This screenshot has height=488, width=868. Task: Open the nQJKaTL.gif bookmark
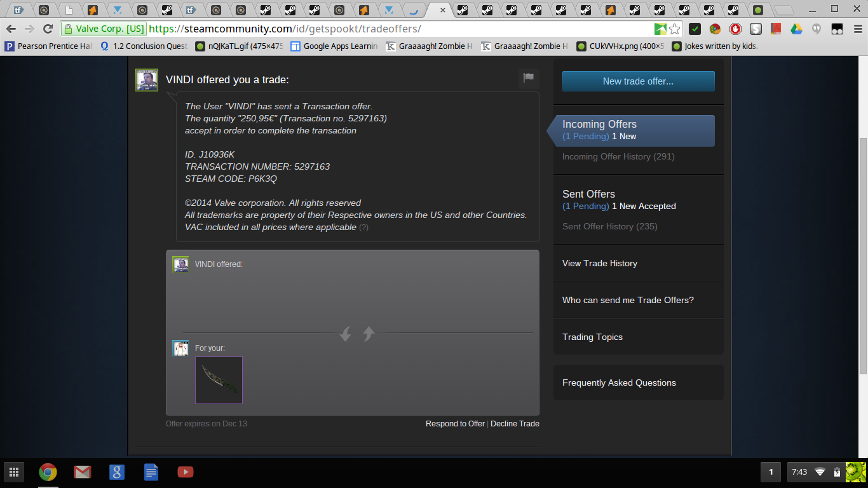point(239,46)
